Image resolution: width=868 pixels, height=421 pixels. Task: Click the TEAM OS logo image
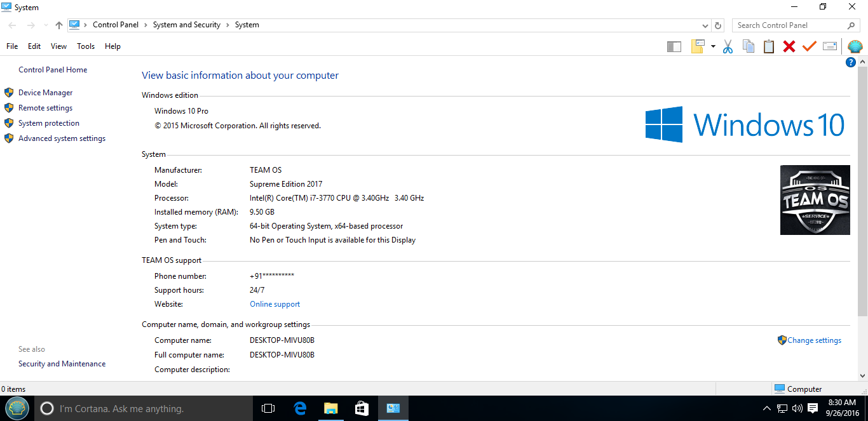point(815,200)
